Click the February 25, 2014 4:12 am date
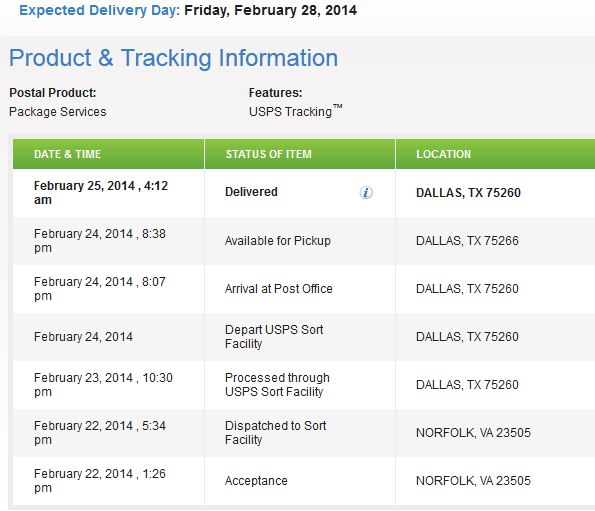This screenshot has height=511, width=595. [101, 193]
